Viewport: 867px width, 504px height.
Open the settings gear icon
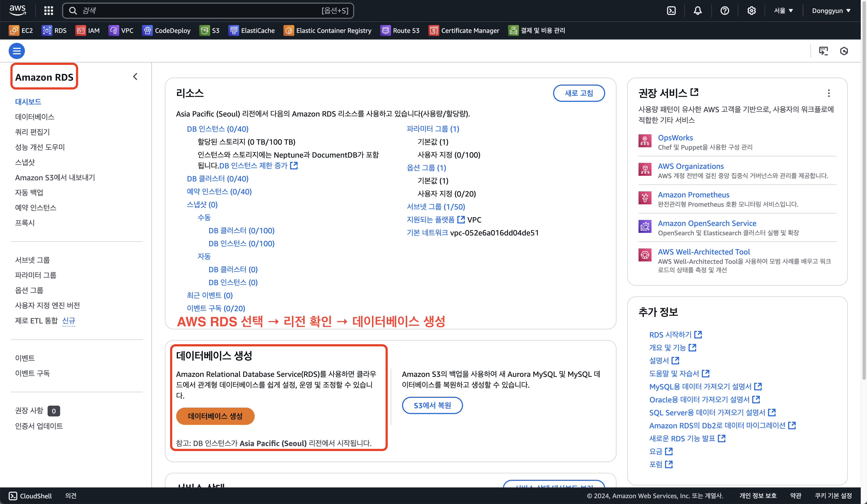click(x=751, y=11)
